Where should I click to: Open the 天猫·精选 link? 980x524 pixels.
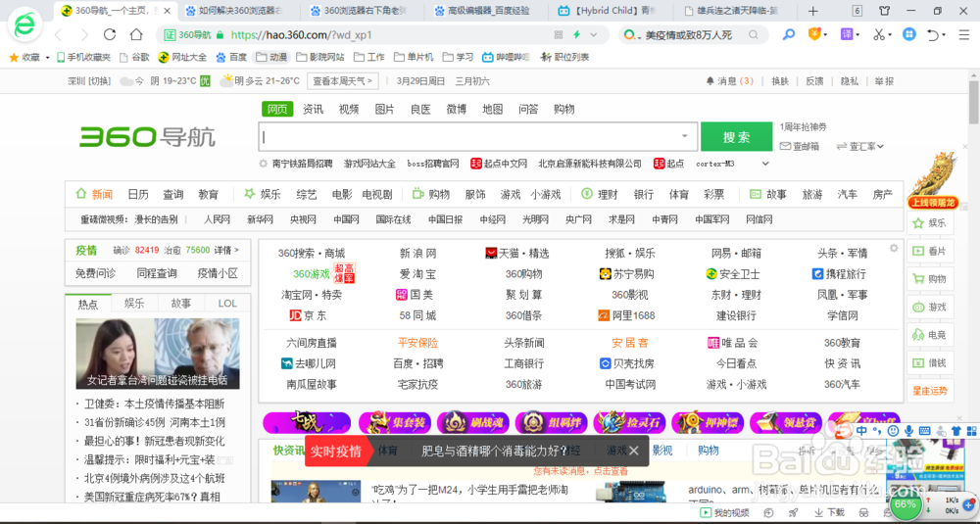click(516, 254)
